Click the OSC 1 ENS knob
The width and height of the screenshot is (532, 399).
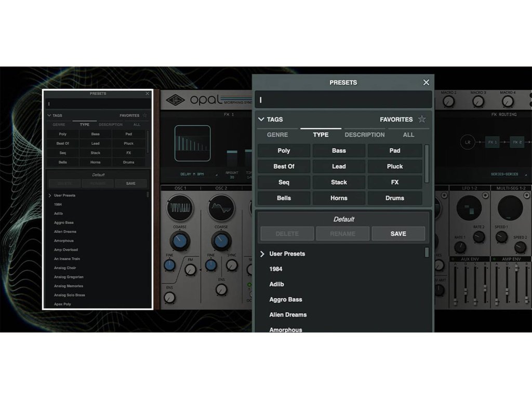pyautogui.click(x=169, y=298)
